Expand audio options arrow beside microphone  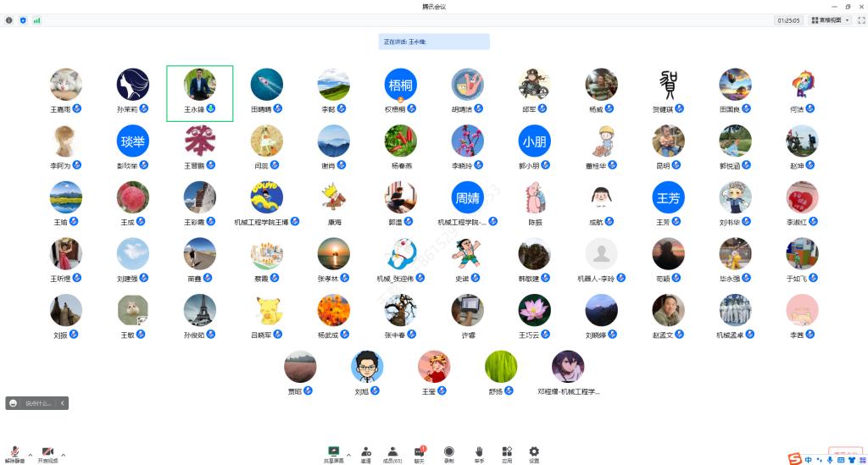pos(30,454)
